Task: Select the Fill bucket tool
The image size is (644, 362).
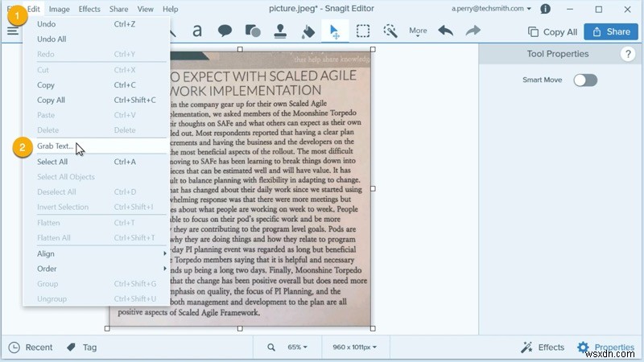Action: point(308,31)
